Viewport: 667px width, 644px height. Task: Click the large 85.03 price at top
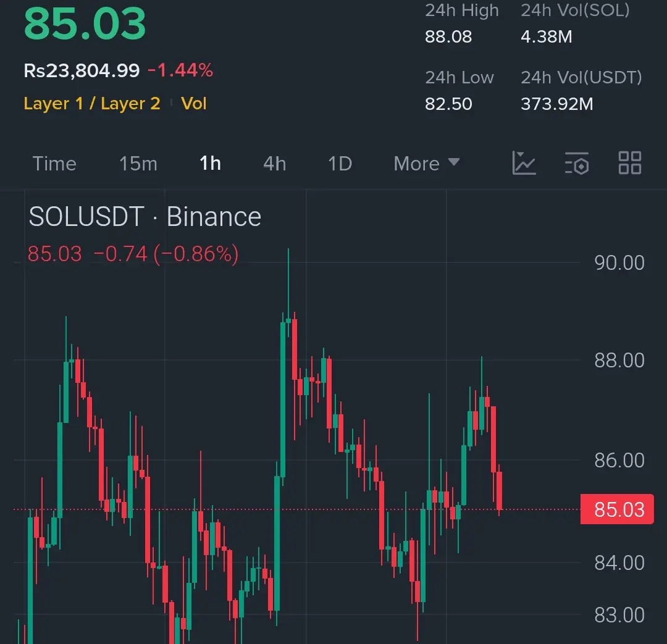[x=85, y=24]
